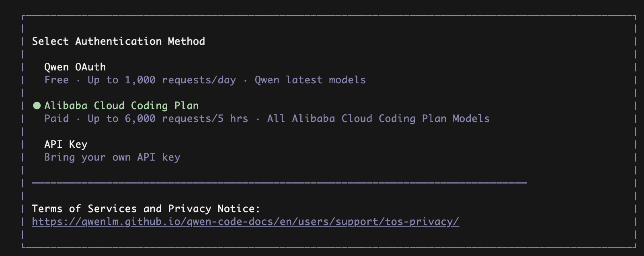
Task: Click the 'Select Authentication Method' heading
Action: (119, 41)
